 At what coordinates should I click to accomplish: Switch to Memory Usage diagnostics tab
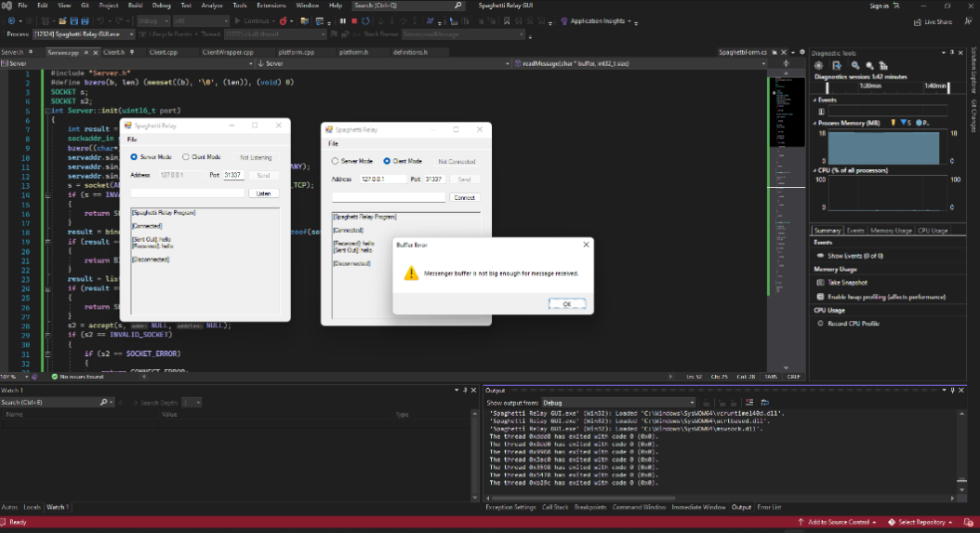point(891,230)
